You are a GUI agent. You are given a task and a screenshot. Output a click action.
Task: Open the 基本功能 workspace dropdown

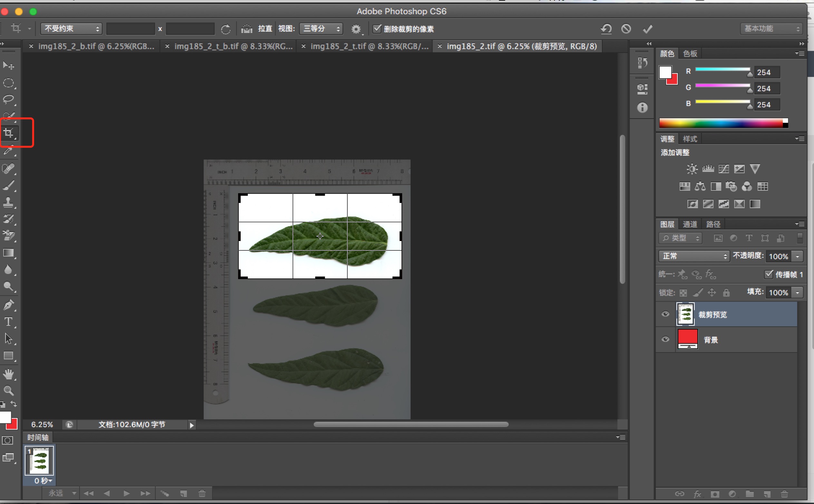click(x=771, y=29)
